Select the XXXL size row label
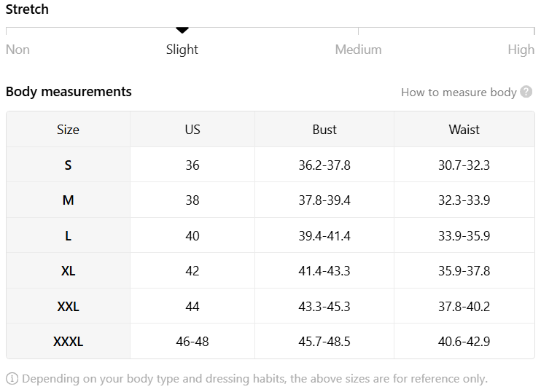 pyautogui.click(x=68, y=342)
